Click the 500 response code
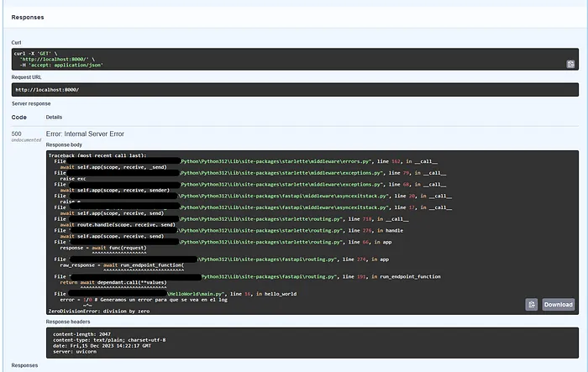 (17, 134)
